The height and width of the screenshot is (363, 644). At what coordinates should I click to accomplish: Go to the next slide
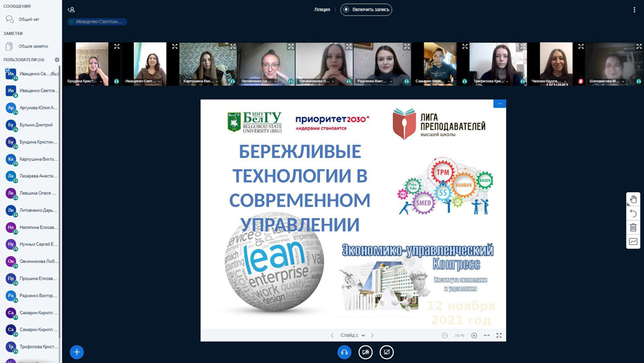tap(372, 335)
